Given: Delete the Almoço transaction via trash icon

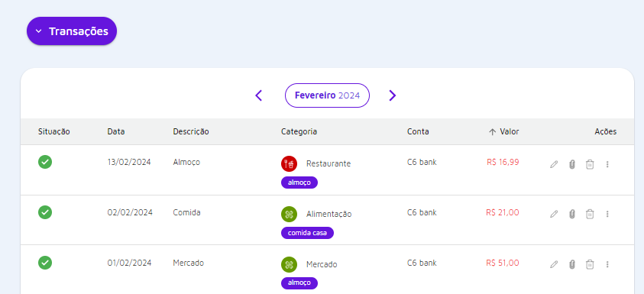Looking at the screenshot, I should 590,165.
